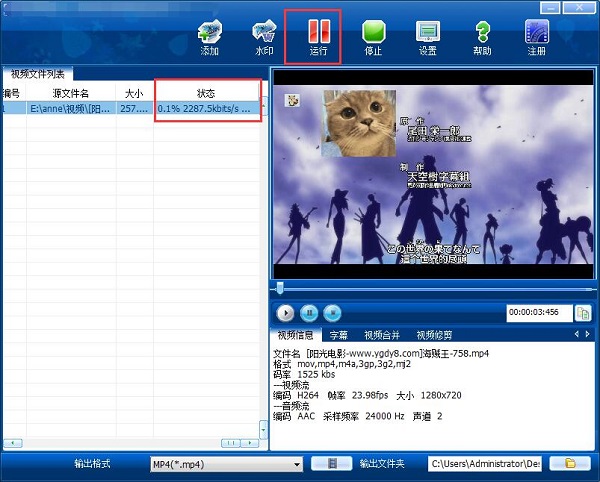Minimize the converter window
The height and width of the screenshot is (482, 600).
click(550, 8)
